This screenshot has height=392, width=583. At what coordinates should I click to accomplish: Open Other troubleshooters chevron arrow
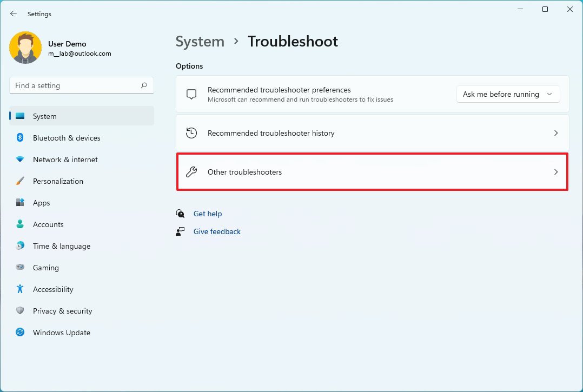point(555,172)
